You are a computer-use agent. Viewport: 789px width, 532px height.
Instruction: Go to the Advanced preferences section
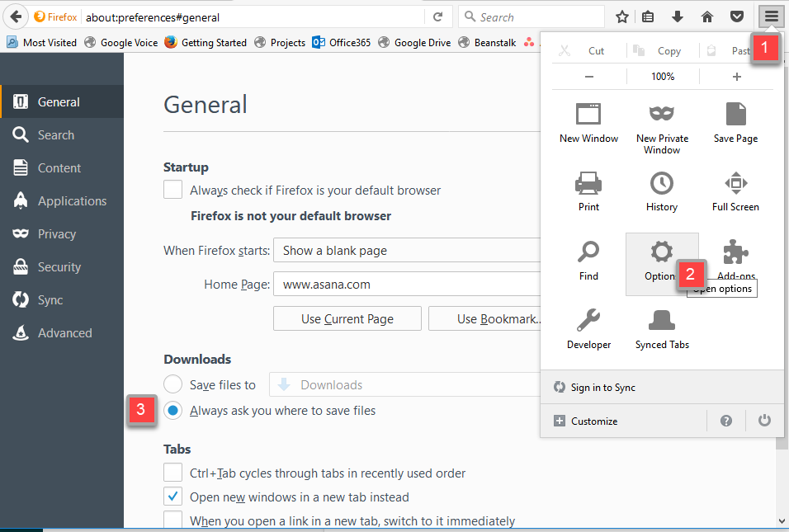(64, 333)
